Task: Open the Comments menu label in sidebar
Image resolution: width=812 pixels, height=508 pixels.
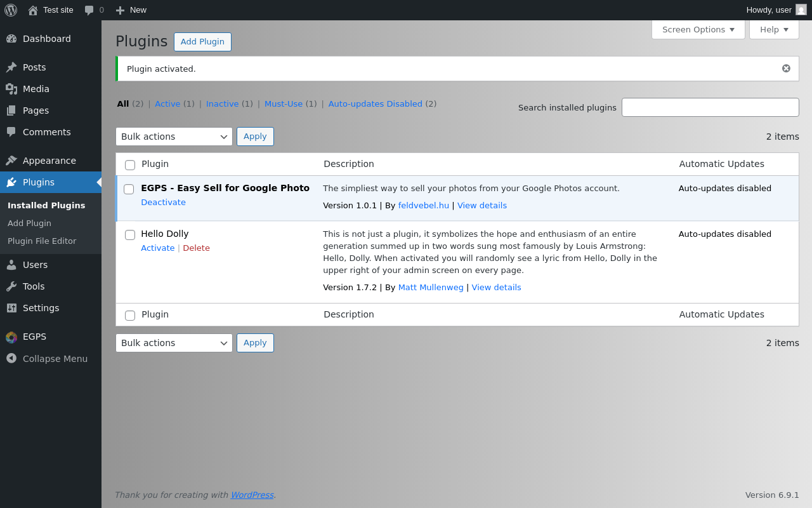Action: coord(47,132)
